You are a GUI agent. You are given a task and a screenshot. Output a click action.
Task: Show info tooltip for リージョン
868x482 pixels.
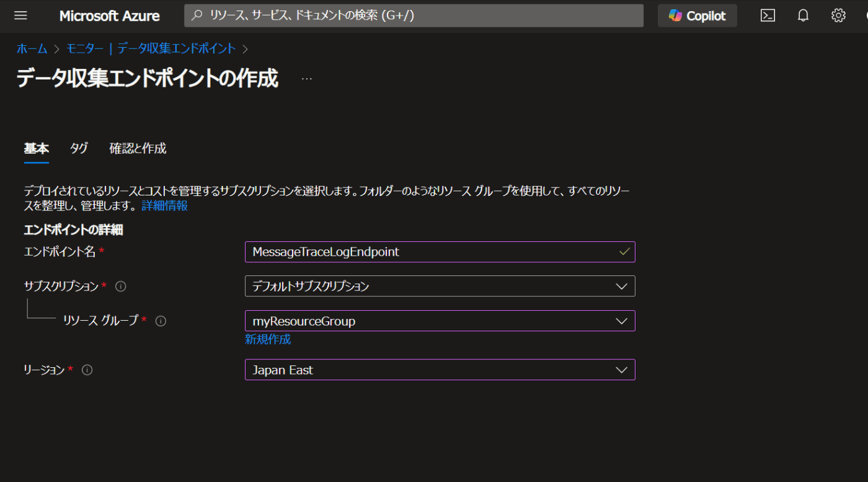click(87, 370)
